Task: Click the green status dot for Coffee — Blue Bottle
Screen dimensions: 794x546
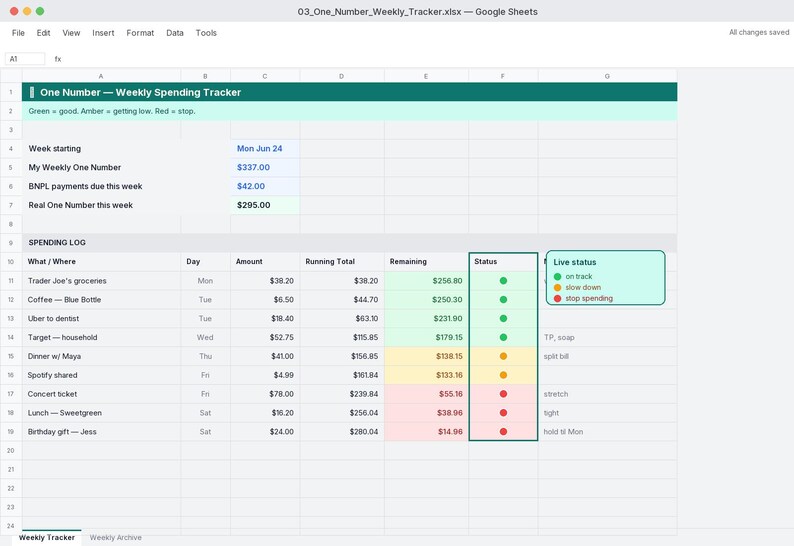Action: click(x=503, y=299)
